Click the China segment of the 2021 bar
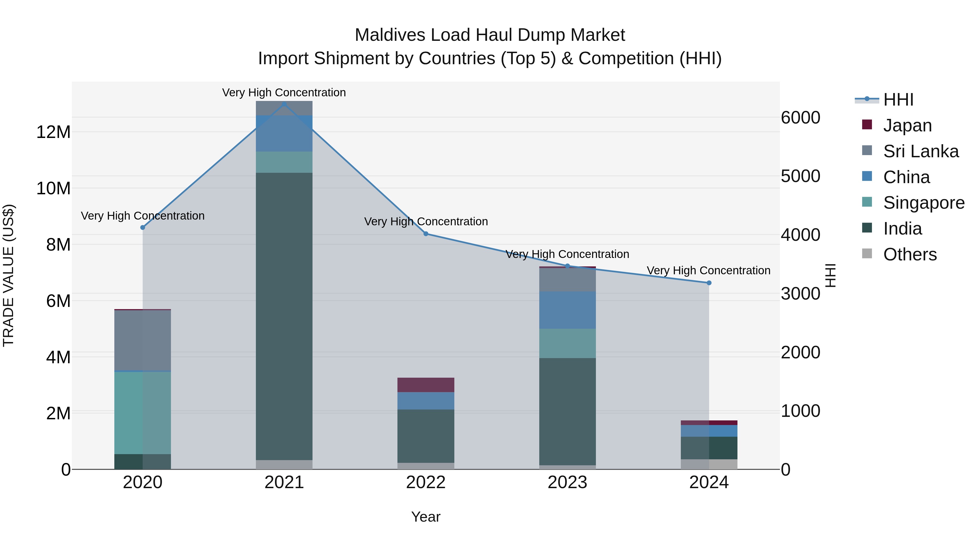Image resolution: width=980 pixels, height=551 pixels. tap(284, 134)
